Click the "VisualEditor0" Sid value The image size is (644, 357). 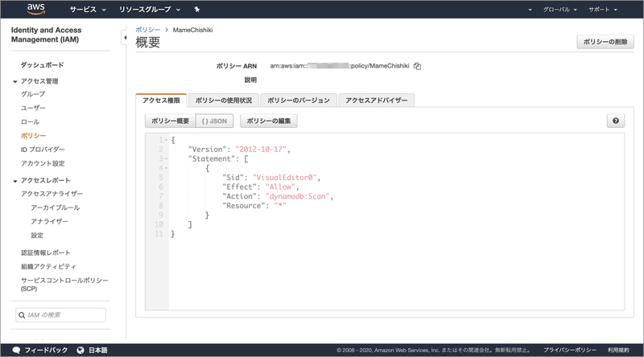[285, 178]
